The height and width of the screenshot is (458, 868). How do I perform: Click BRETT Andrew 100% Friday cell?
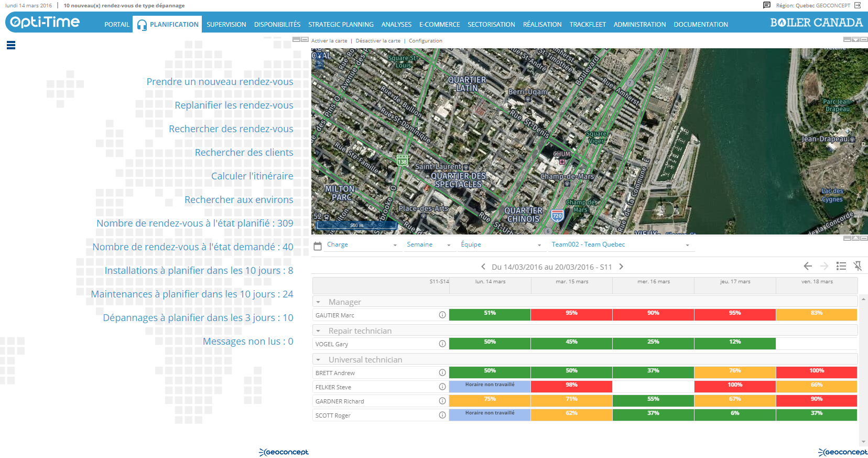pos(816,372)
